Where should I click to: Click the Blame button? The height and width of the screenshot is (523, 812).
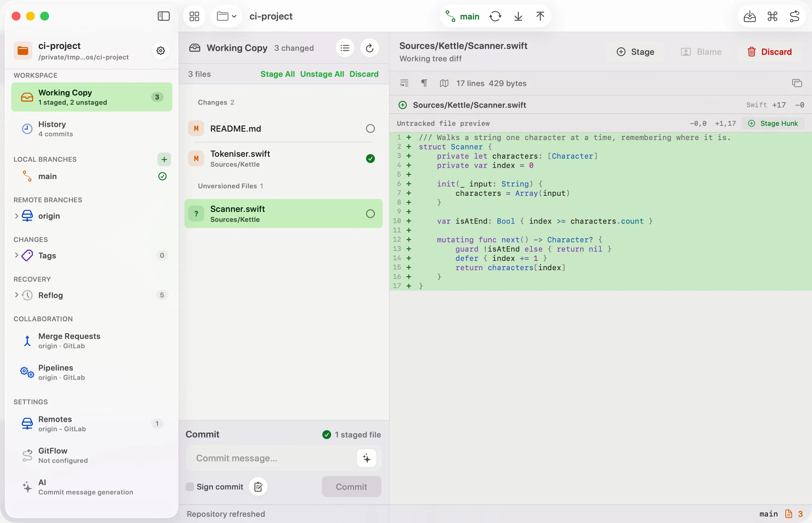(701, 52)
